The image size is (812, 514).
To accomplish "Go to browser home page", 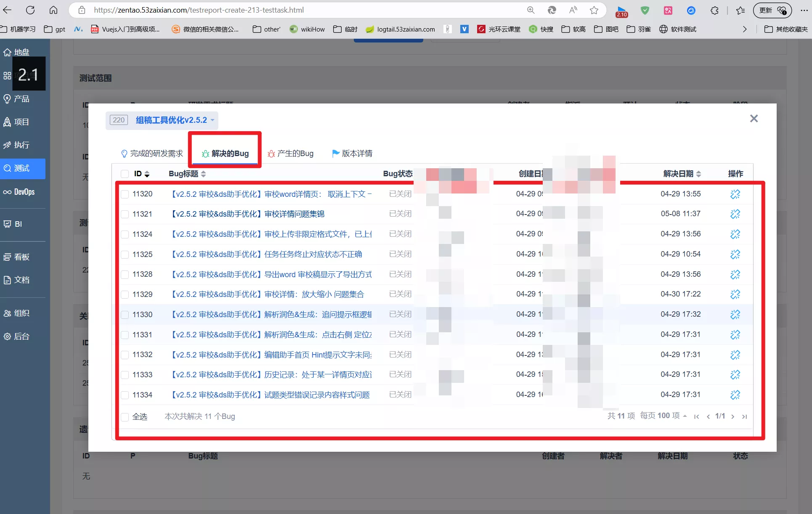I will click(53, 10).
